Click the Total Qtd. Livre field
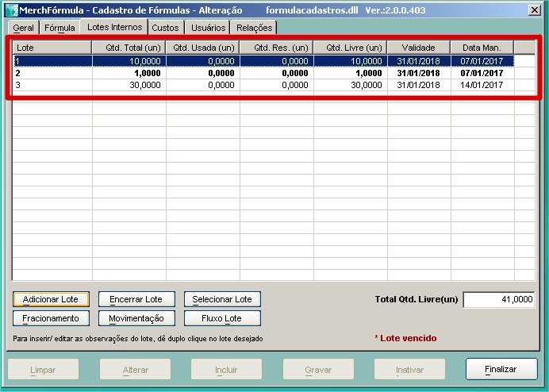Viewport: 549px width, 392px height. 498,299
